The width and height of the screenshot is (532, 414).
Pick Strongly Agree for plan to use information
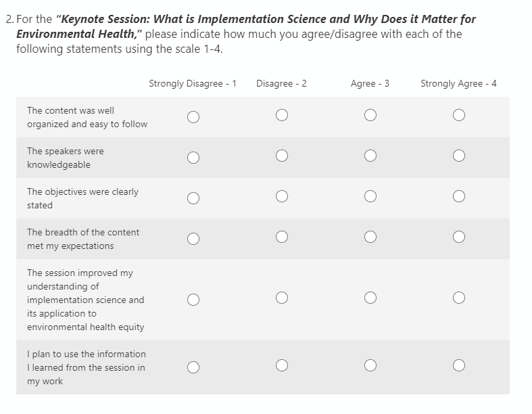(459, 366)
